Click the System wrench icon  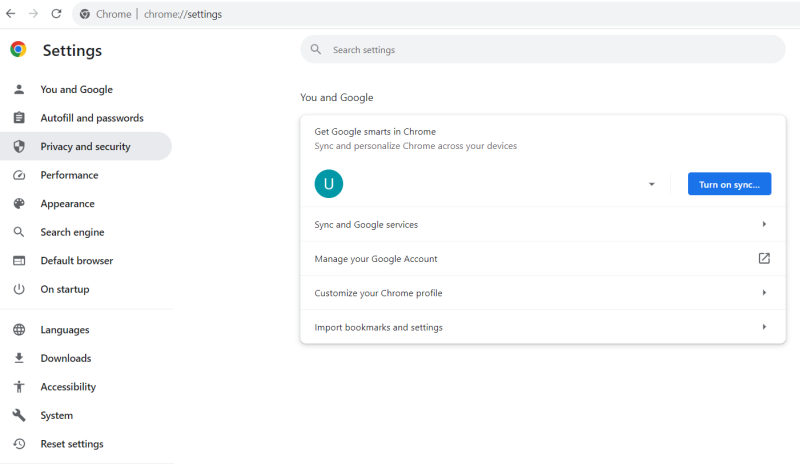coord(18,415)
